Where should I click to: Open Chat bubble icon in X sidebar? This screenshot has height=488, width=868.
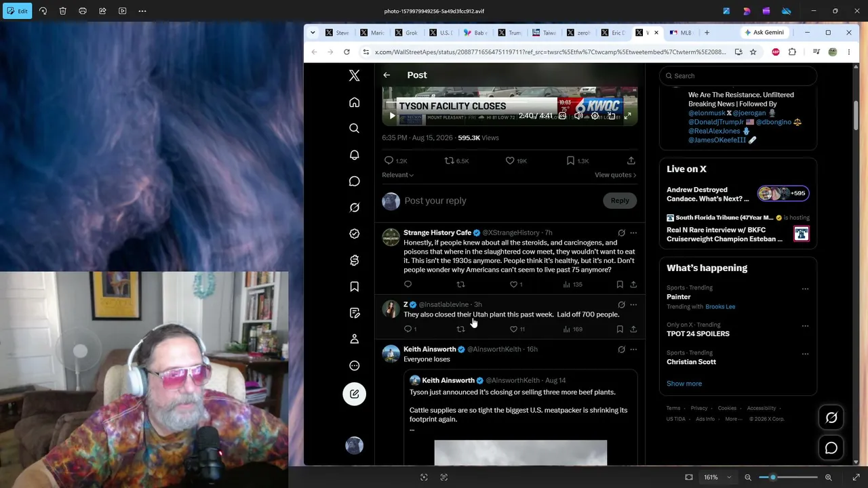point(354,181)
